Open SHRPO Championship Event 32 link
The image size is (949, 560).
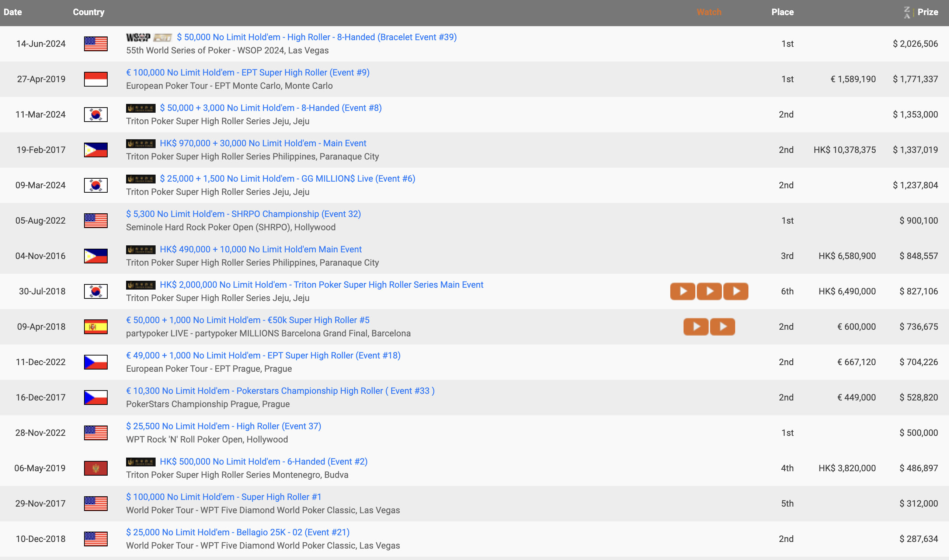coord(243,214)
